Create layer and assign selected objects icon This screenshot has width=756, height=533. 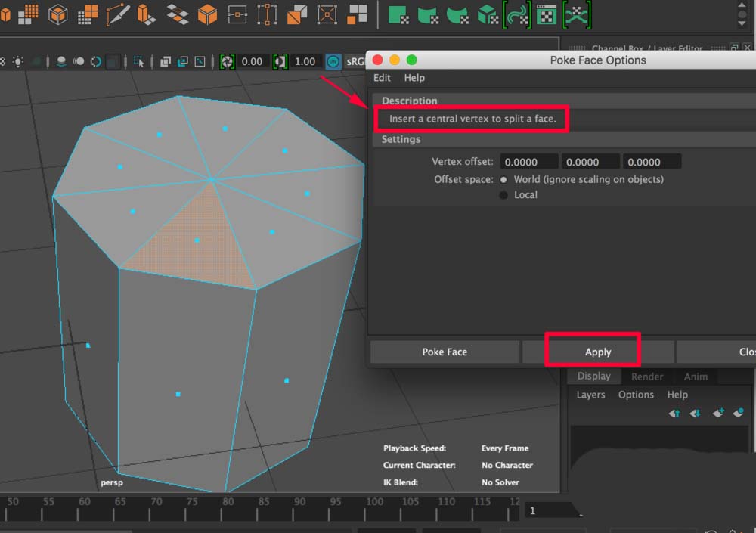point(739,412)
